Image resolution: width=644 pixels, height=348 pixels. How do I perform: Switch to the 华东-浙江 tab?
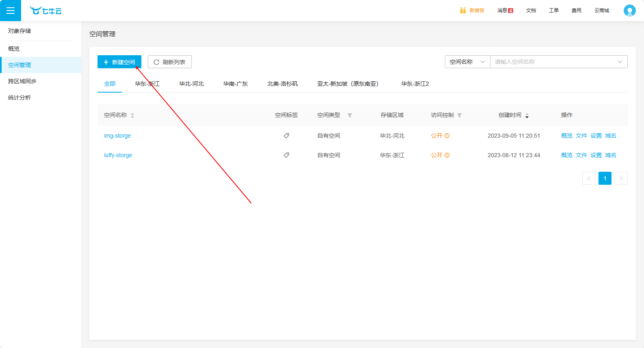click(x=147, y=84)
